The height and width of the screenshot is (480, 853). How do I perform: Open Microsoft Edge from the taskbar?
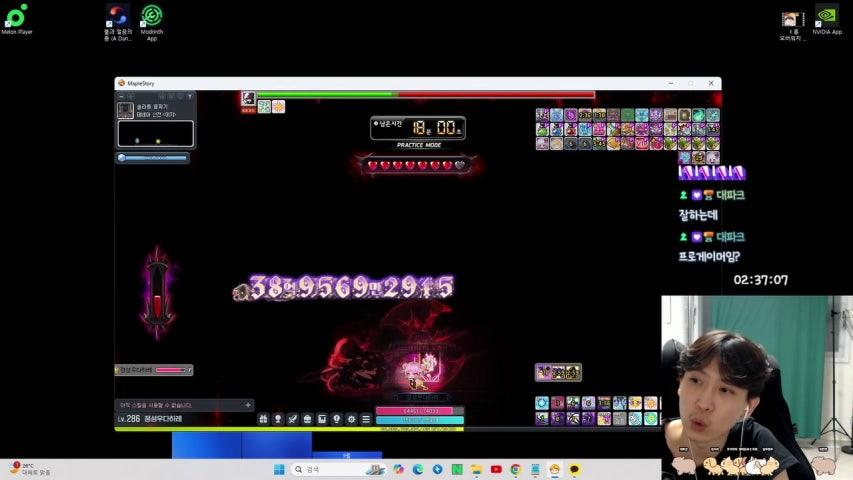(x=418, y=469)
